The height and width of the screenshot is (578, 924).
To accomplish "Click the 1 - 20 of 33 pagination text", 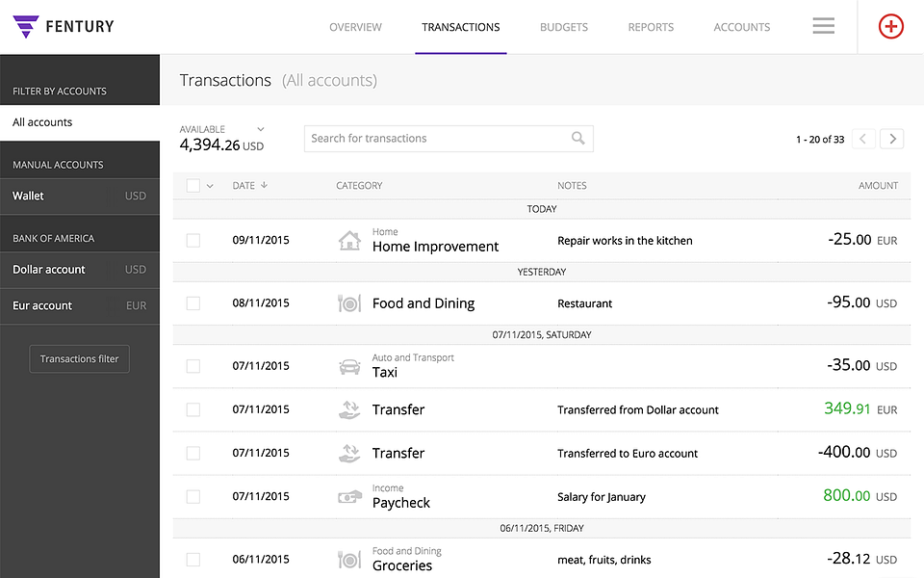I will 820,139.
